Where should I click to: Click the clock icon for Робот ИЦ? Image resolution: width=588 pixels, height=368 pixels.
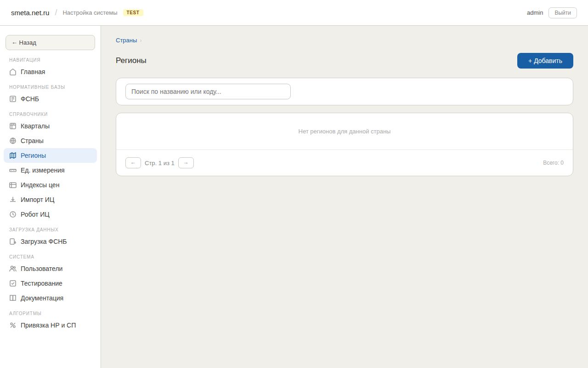pos(13,214)
